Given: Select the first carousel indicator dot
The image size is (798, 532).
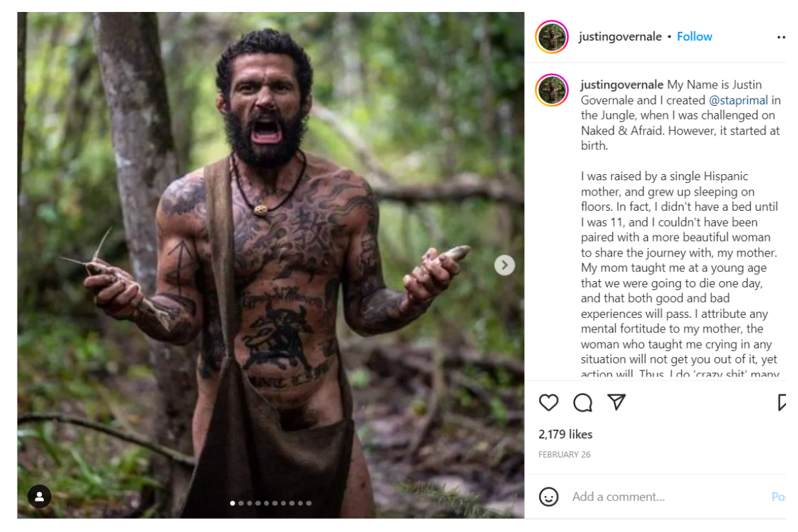Looking at the screenshot, I should tap(233, 503).
